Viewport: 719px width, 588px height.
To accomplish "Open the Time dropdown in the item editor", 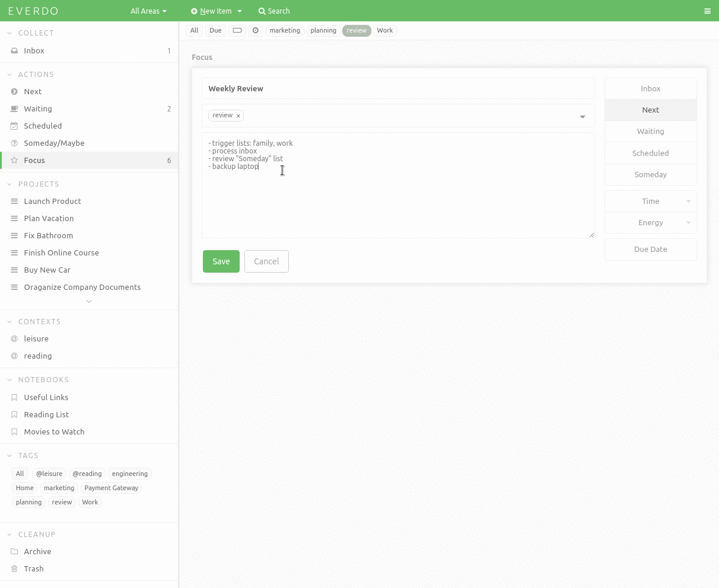I will [650, 201].
